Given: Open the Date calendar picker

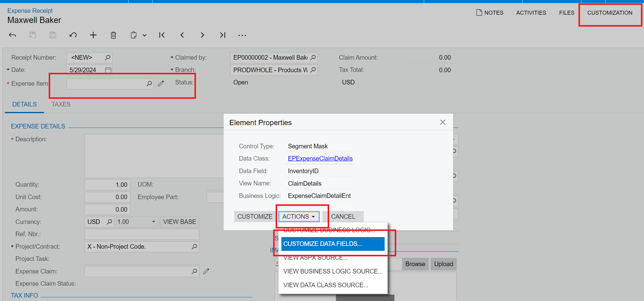Looking at the screenshot, I should (x=108, y=70).
